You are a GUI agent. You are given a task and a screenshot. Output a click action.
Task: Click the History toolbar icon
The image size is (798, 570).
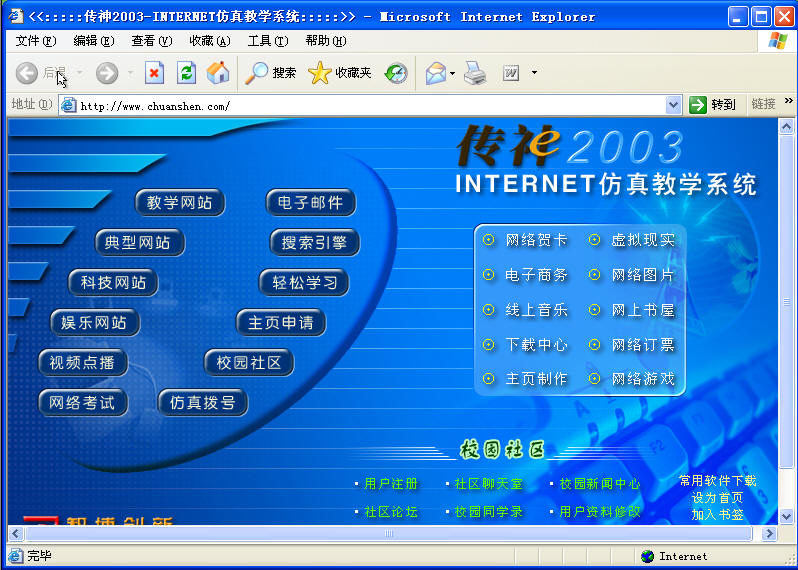[396, 73]
